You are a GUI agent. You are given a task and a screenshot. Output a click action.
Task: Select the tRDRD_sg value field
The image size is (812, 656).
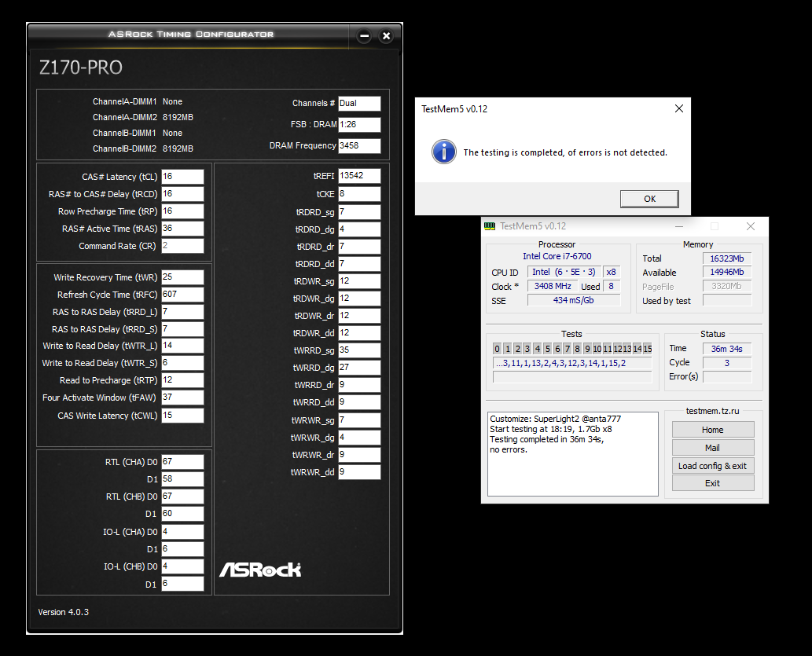click(359, 212)
